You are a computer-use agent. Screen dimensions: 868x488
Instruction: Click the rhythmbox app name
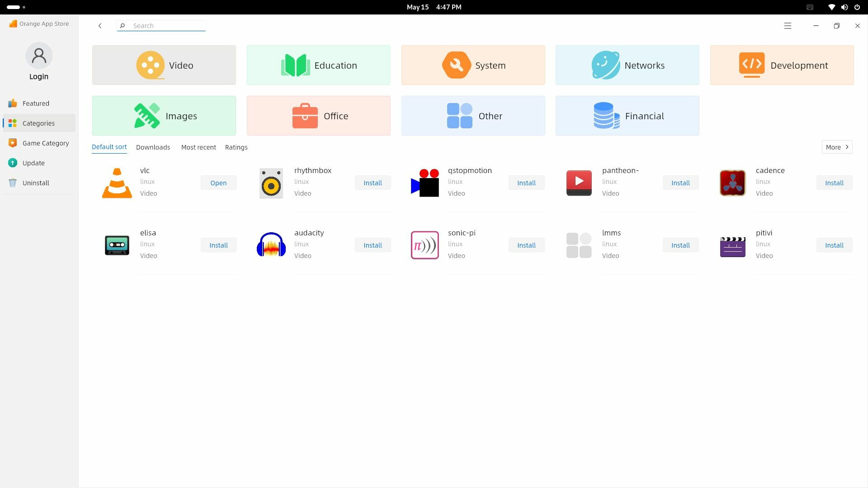pos(313,170)
